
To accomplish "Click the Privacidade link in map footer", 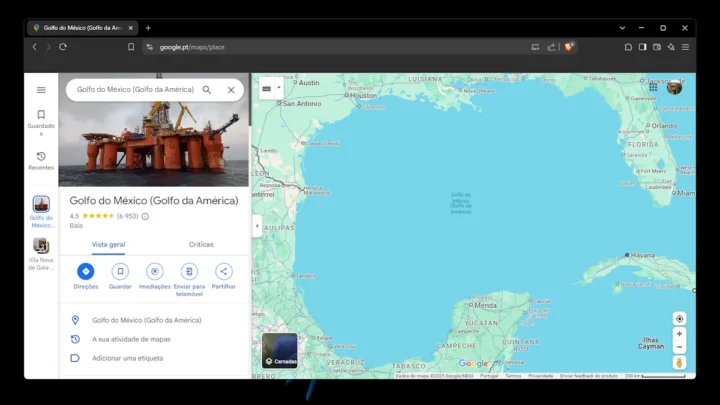I will point(540,376).
